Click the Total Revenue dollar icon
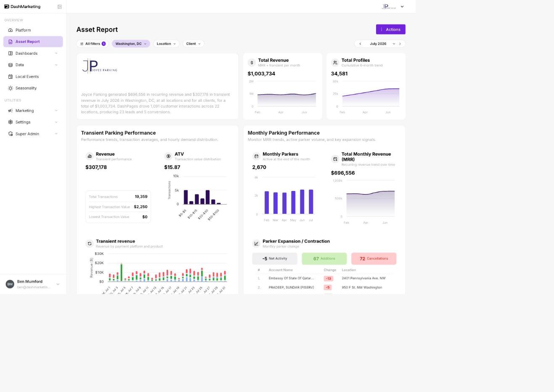 pyautogui.click(x=252, y=63)
